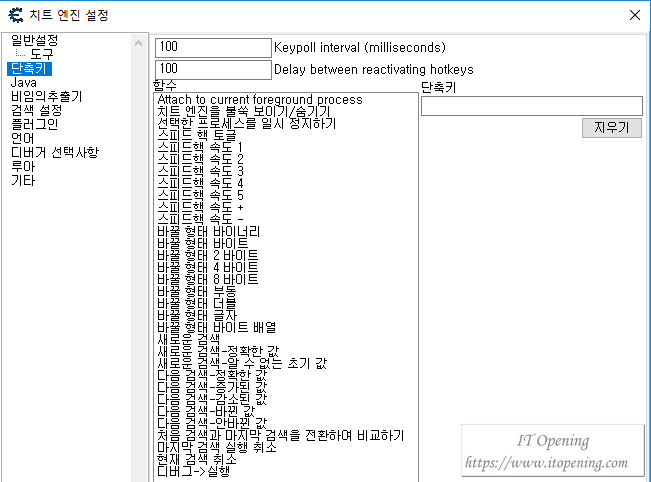Click the Cheat Engine icon in title bar
651x482 pixels.
click(16, 15)
